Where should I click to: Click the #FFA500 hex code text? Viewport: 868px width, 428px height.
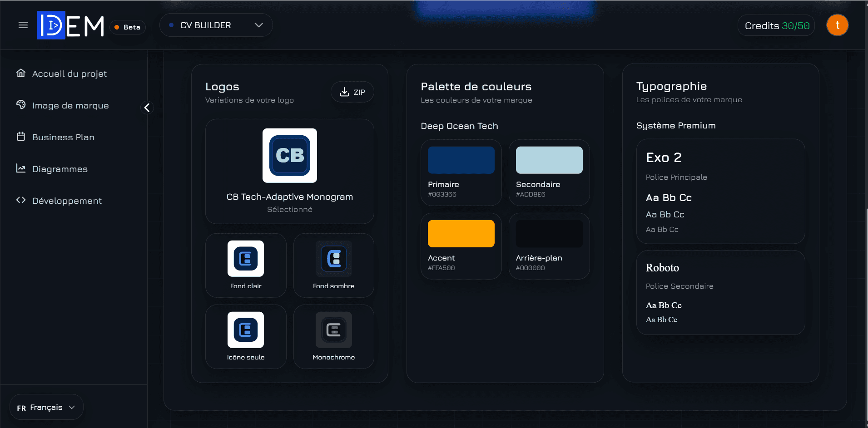[x=441, y=268]
